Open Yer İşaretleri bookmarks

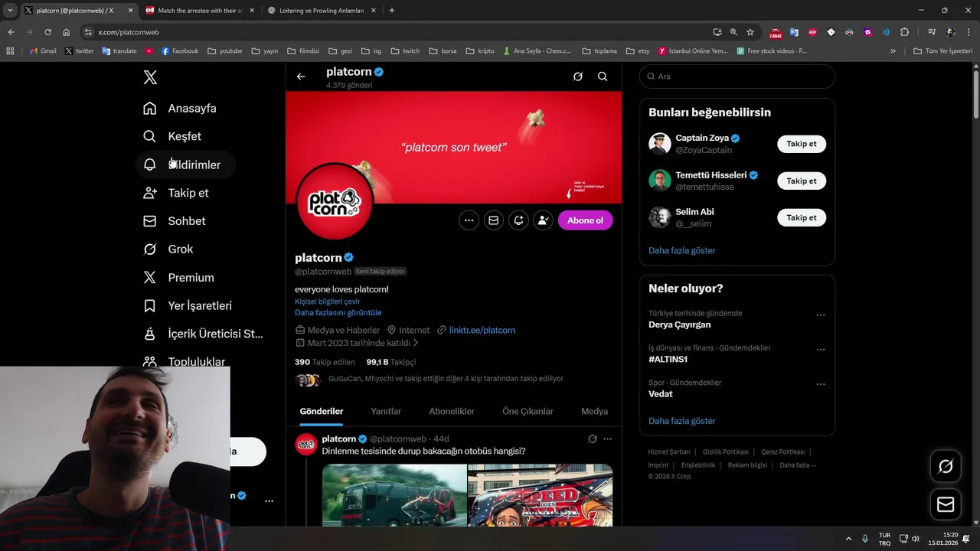pyautogui.click(x=188, y=306)
